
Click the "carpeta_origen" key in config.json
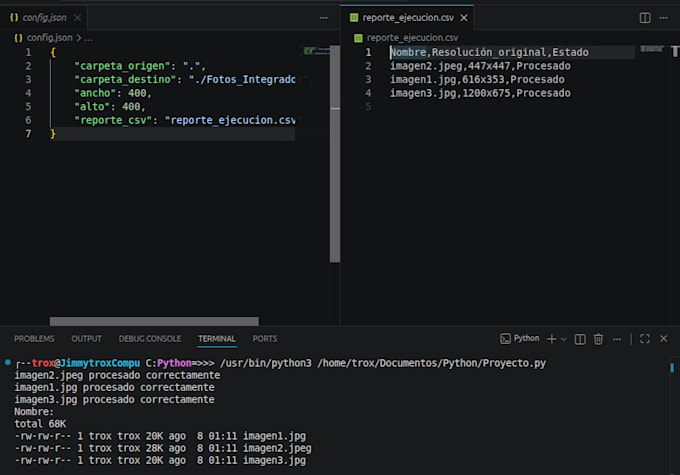point(122,66)
